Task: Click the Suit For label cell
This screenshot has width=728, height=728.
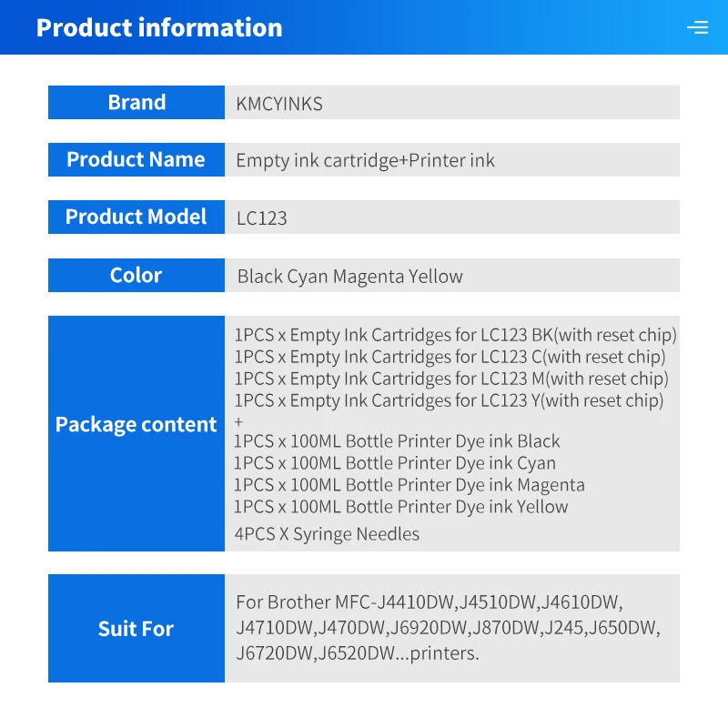Action: [x=136, y=628]
